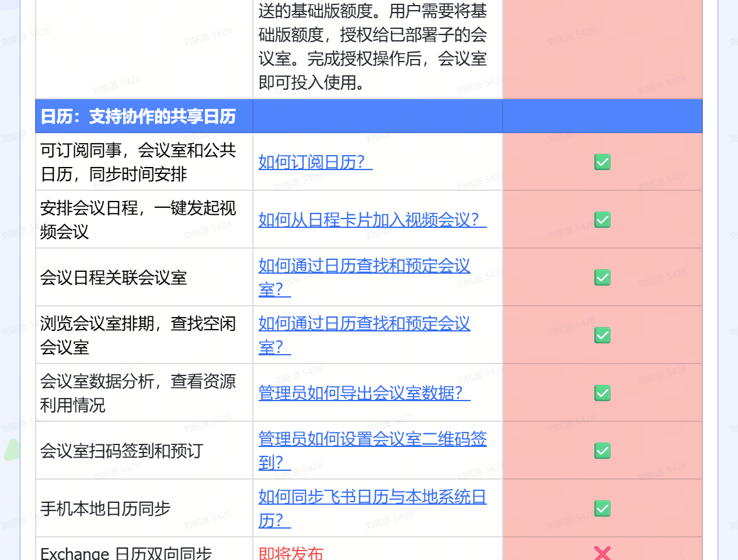Select cell 会议室扫码签到和预订
Image resolution: width=738 pixels, height=560 pixels.
(144, 451)
